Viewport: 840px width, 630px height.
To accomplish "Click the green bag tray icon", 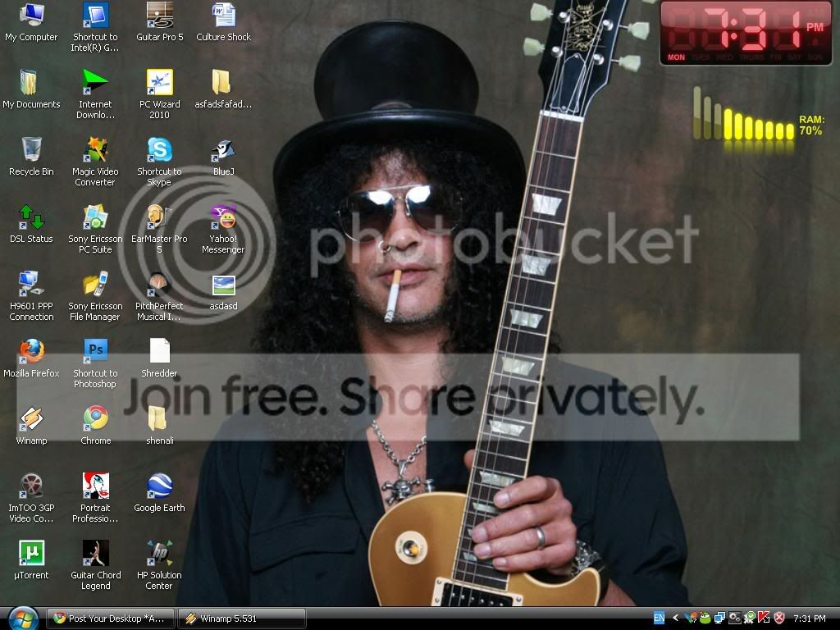I will point(705,619).
